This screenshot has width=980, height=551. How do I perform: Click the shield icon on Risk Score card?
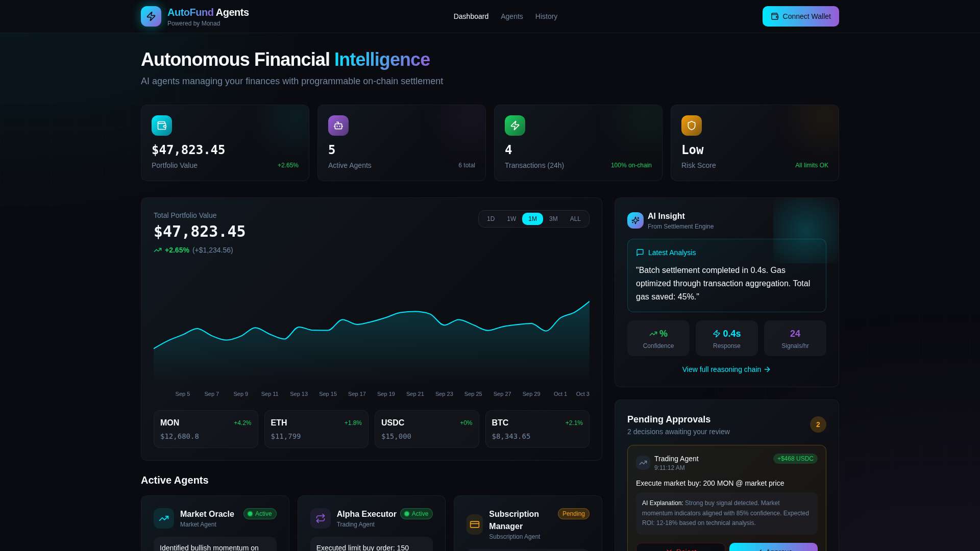tap(692, 126)
